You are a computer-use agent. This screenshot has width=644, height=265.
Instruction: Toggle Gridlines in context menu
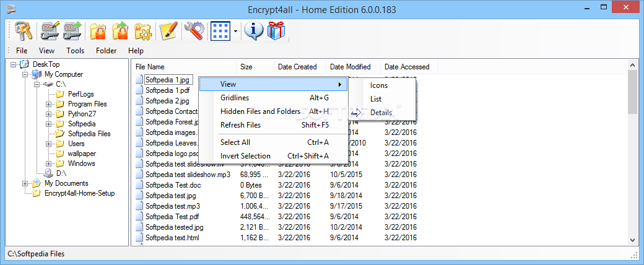tap(273, 98)
